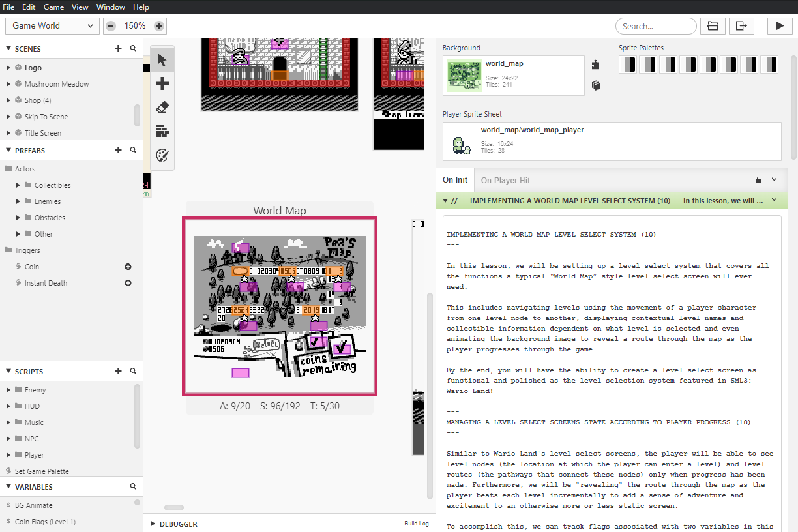
Task: Select the arrow Select tool
Action: click(162, 61)
